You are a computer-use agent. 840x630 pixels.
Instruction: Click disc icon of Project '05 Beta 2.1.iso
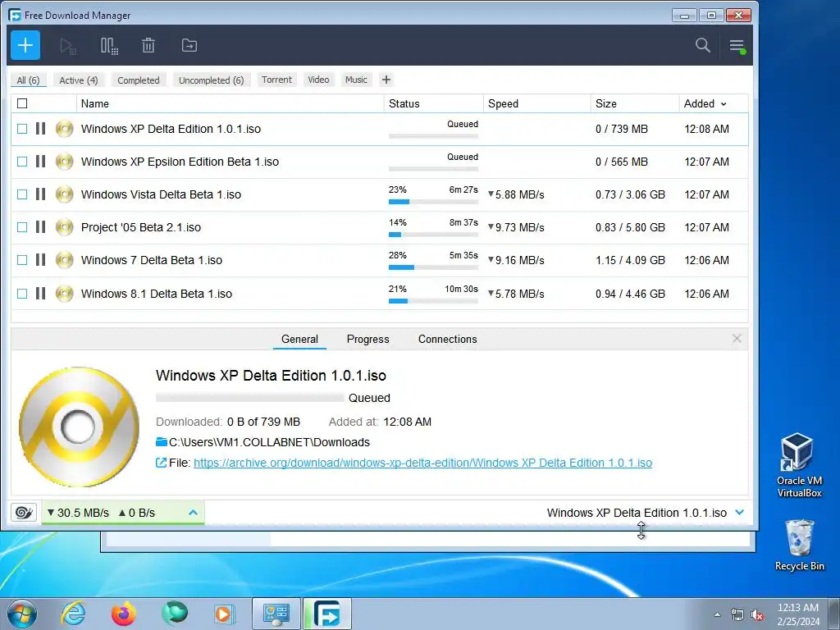point(64,227)
